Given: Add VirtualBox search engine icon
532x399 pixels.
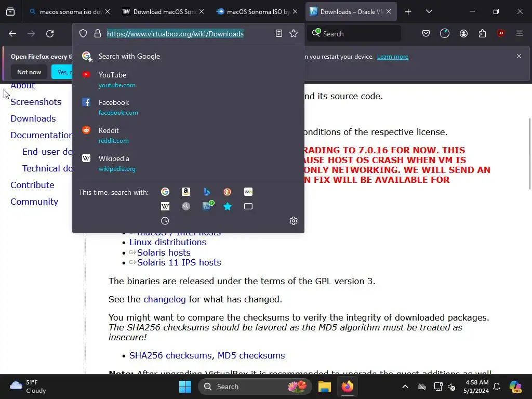Looking at the screenshot, I should tap(207, 206).
